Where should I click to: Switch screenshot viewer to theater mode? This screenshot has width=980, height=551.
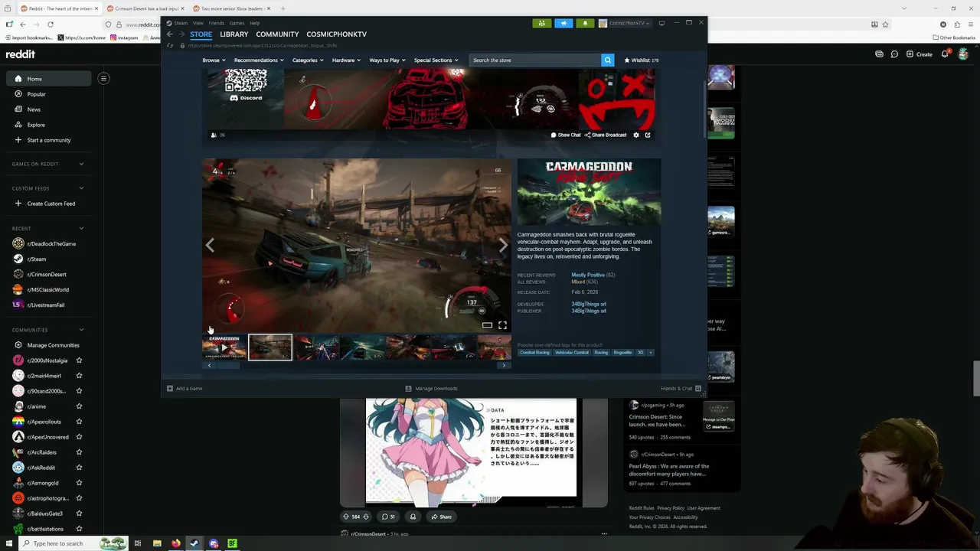tap(487, 325)
